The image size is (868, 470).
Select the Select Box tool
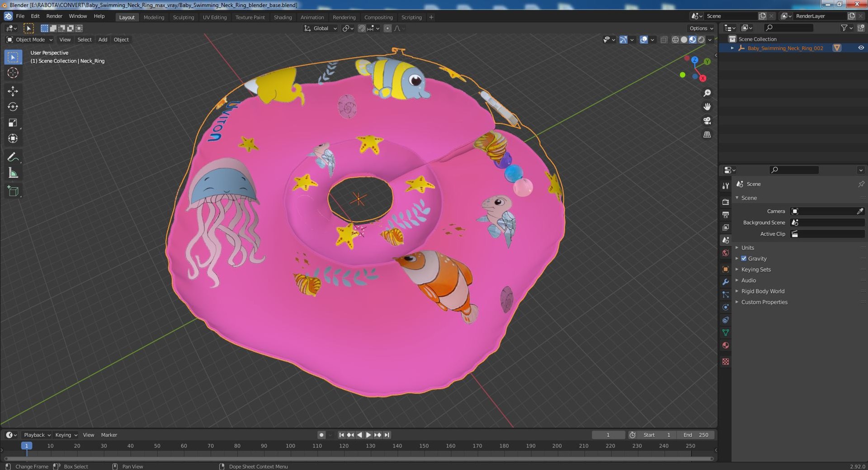(x=13, y=57)
